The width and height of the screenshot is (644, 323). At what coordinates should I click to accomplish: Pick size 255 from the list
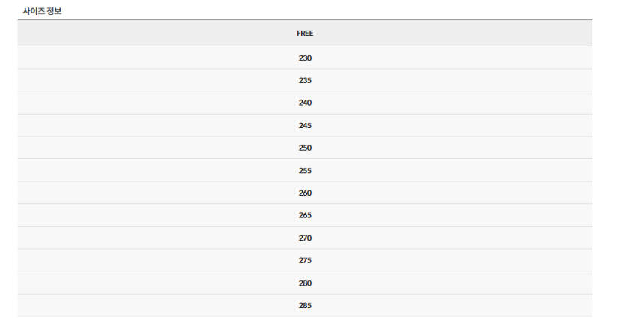pos(305,170)
